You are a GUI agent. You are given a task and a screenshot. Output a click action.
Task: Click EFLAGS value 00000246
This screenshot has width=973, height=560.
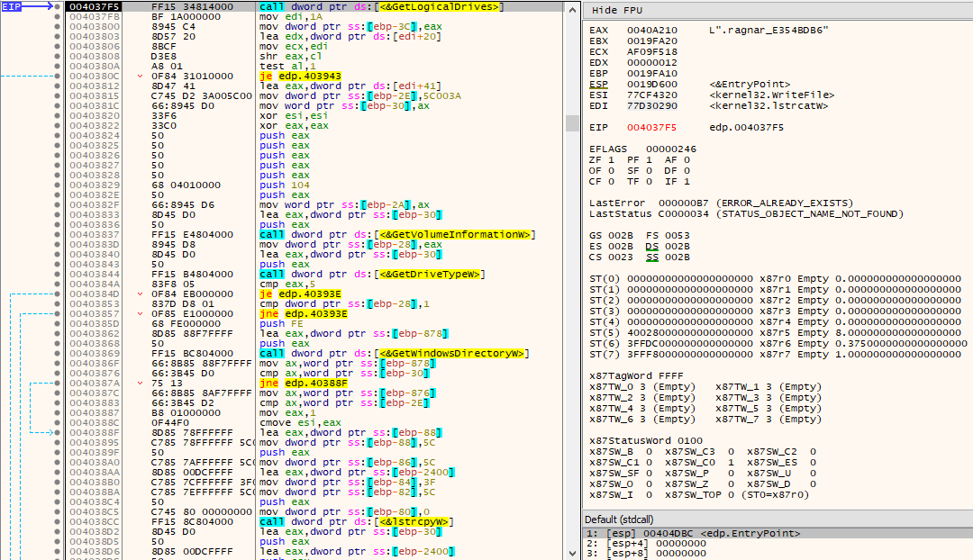(671, 149)
